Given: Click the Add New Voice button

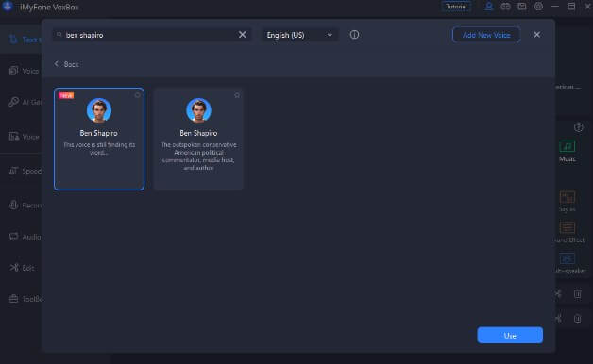Looking at the screenshot, I should pos(486,35).
